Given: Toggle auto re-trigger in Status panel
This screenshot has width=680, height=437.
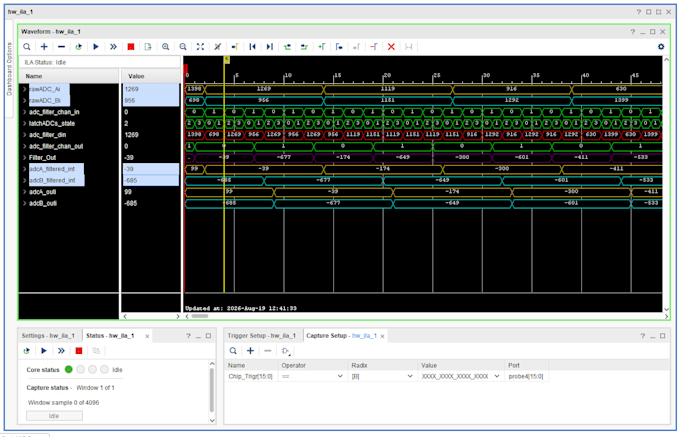Looking at the screenshot, I should pos(27,351).
